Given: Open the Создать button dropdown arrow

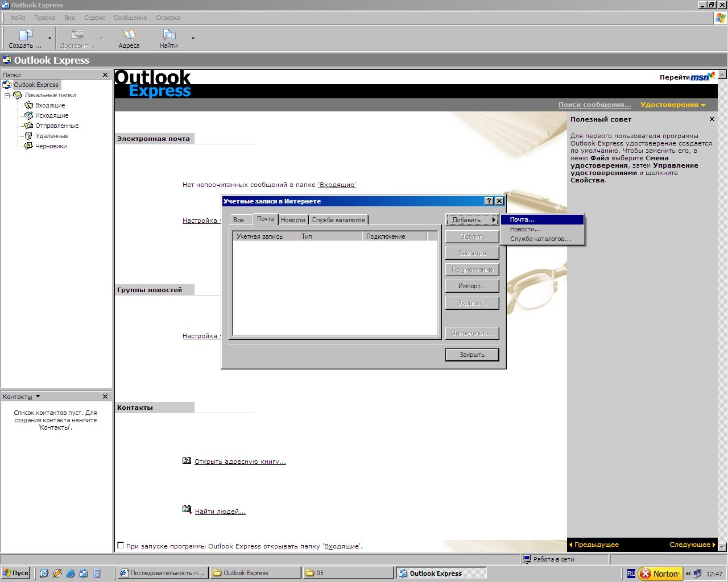Looking at the screenshot, I should tap(49, 39).
